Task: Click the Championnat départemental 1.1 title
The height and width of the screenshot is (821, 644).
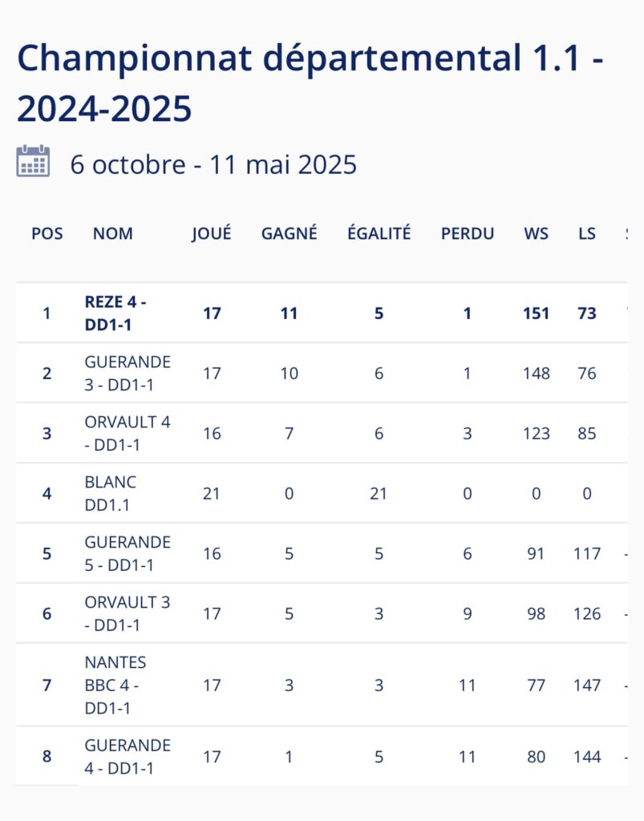Action: click(310, 83)
